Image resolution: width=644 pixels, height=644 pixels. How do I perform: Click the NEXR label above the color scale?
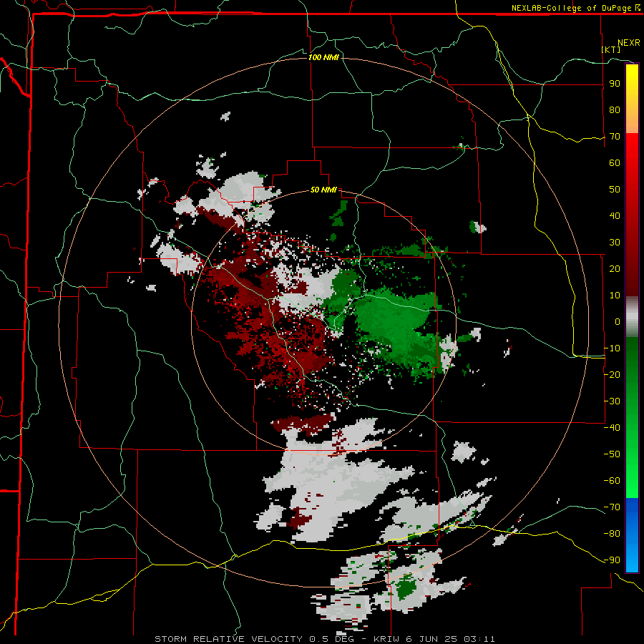pos(628,43)
